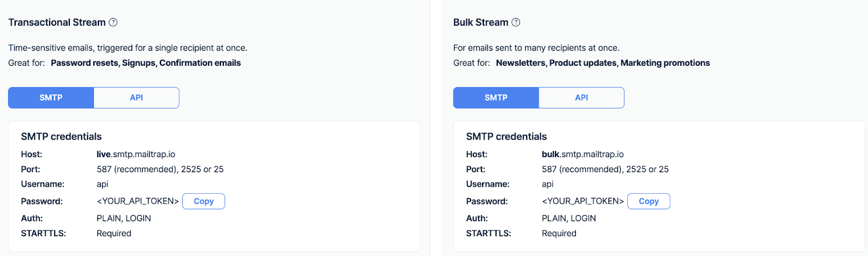
Task: Click the Bulk Stream username value "api"
Action: tap(548, 184)
